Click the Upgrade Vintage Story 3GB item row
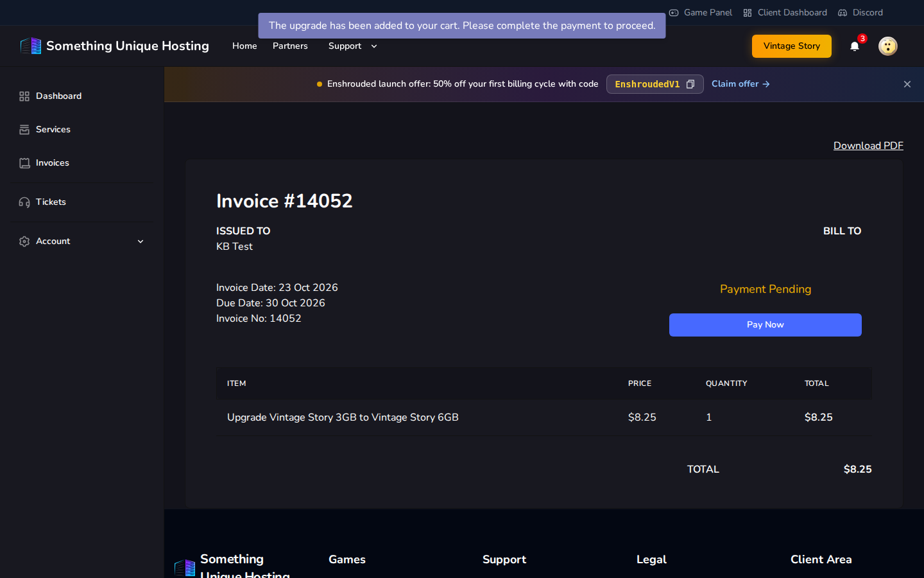The image size is (924, 578). point(544,417)
